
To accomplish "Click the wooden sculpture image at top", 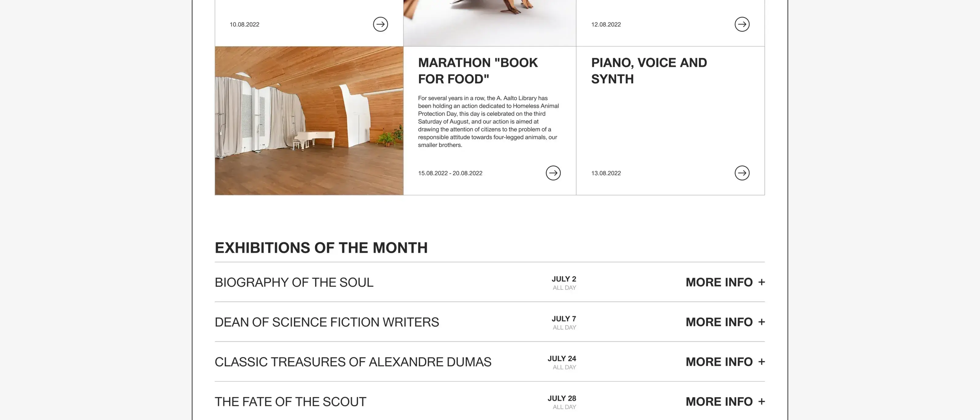I will pos(490,23).
